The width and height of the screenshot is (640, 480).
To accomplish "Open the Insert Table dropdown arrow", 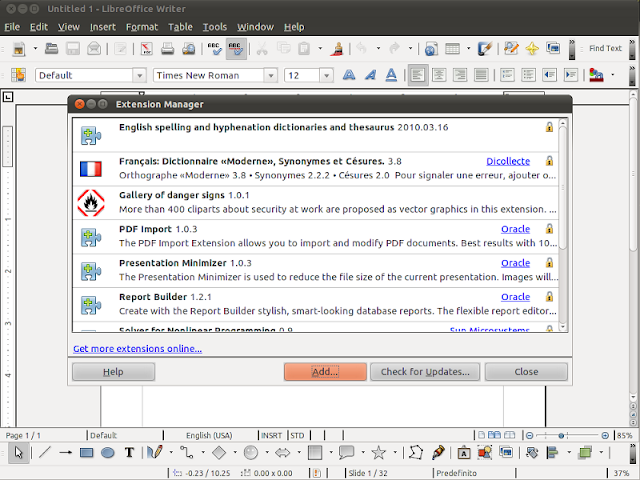I will pyautogui.click(x=469, y=49).
